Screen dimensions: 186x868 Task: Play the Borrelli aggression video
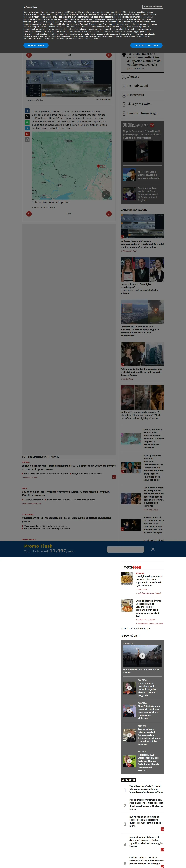(x=142, y=151)
